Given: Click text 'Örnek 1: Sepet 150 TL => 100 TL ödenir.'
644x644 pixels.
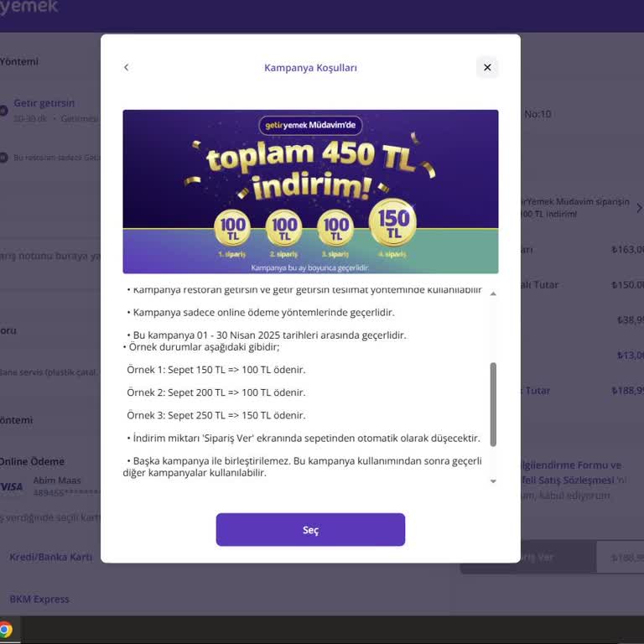Looking at the screenshot, I should pos(216,370).
